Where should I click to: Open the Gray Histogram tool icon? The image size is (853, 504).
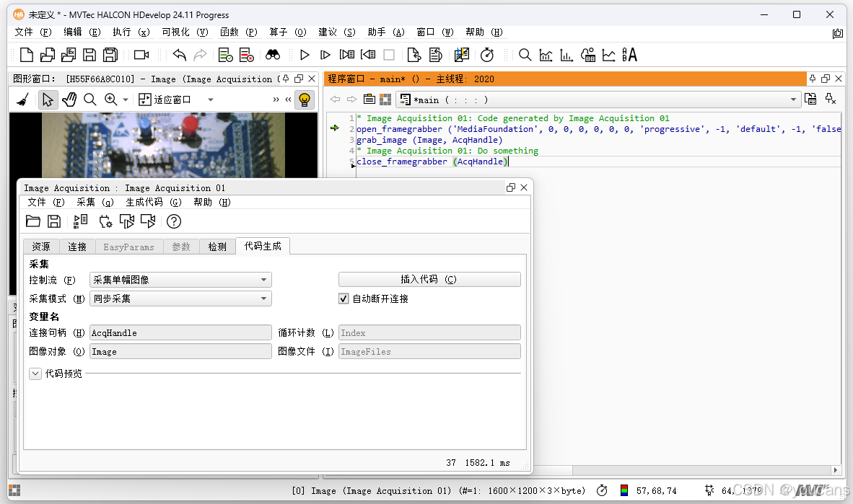(x=546, y=55)
